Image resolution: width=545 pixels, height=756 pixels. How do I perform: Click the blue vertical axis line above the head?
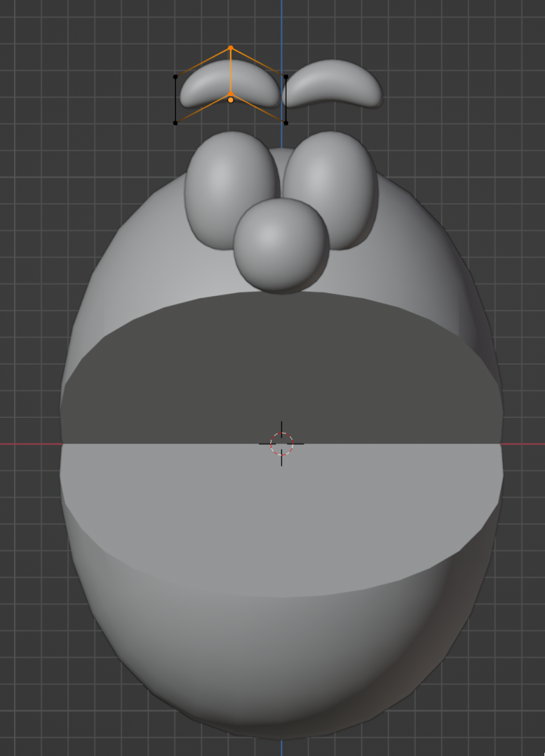pyautogui.click(x=281, y=22)
